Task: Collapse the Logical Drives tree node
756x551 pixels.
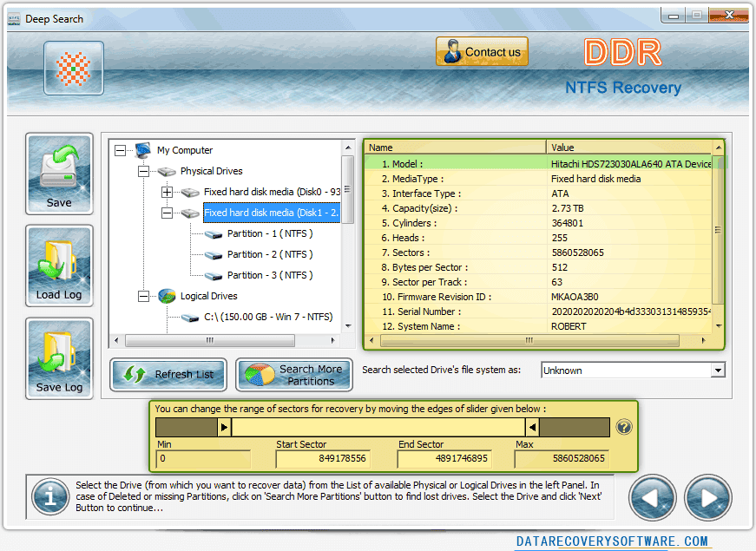Action: (144, 296)
